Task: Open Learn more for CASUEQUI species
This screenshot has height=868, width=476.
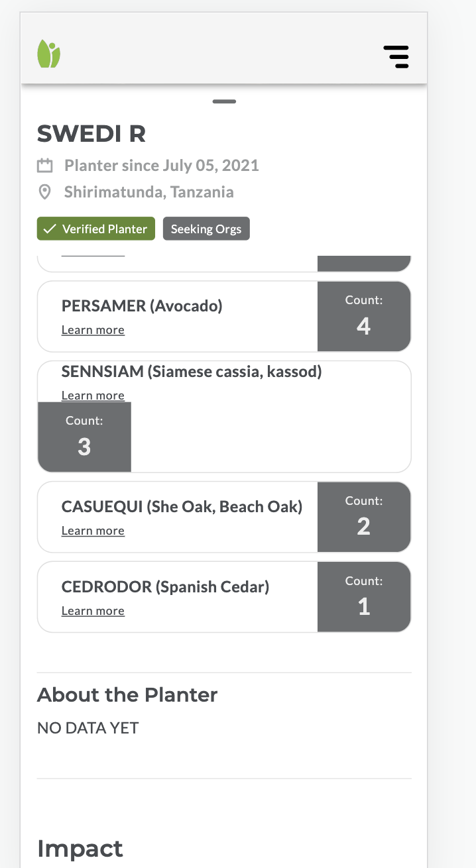Action: click(93, 530)
